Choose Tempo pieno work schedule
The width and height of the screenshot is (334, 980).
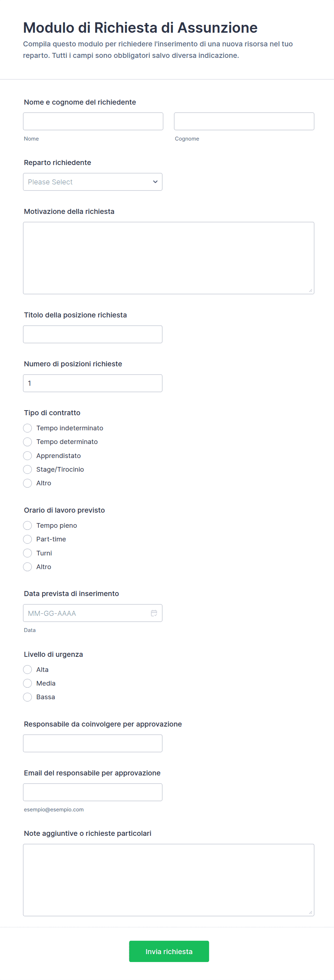[27, 525]
